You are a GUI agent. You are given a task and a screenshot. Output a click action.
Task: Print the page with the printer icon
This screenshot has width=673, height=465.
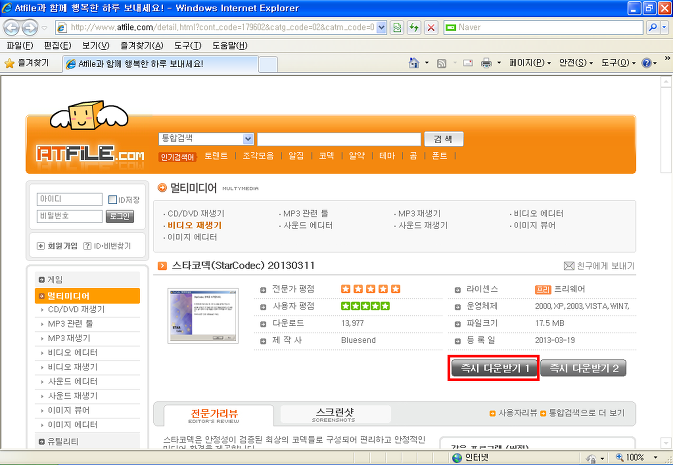486,63
